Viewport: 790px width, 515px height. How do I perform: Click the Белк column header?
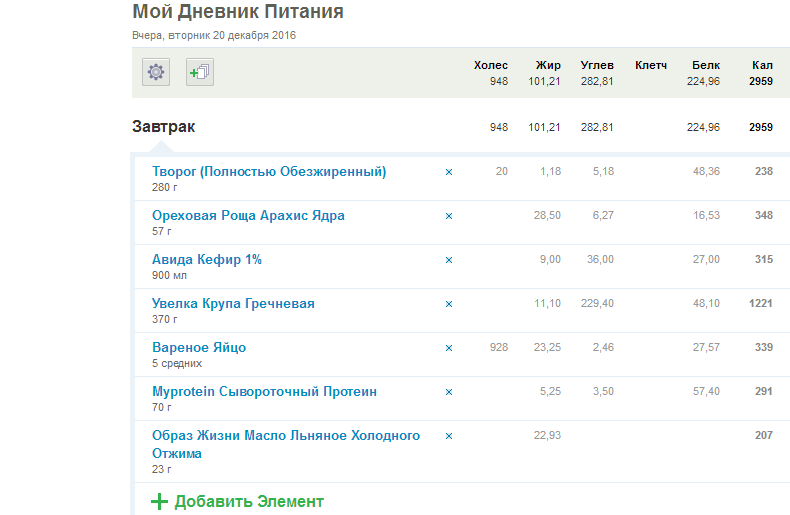(x=706, y=65)
